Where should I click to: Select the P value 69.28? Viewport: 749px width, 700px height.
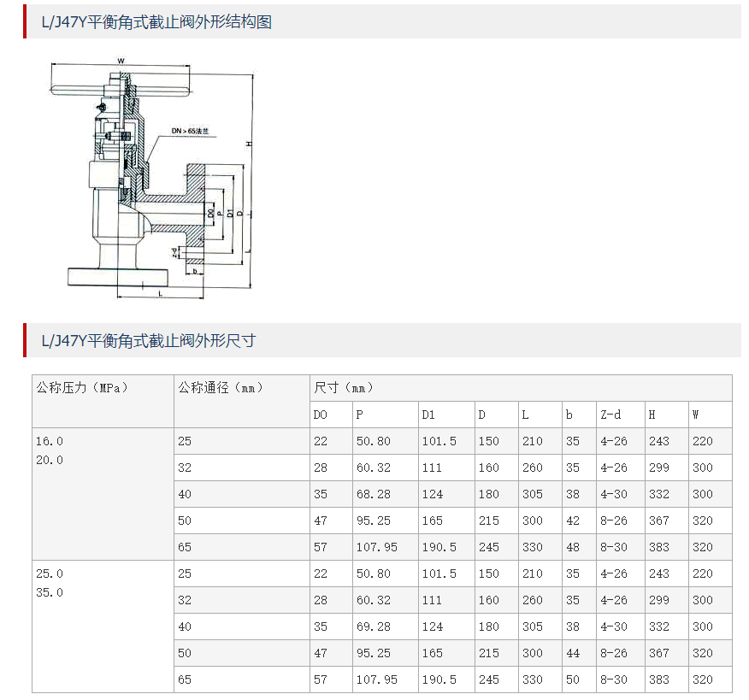click(x=373, y=626)
